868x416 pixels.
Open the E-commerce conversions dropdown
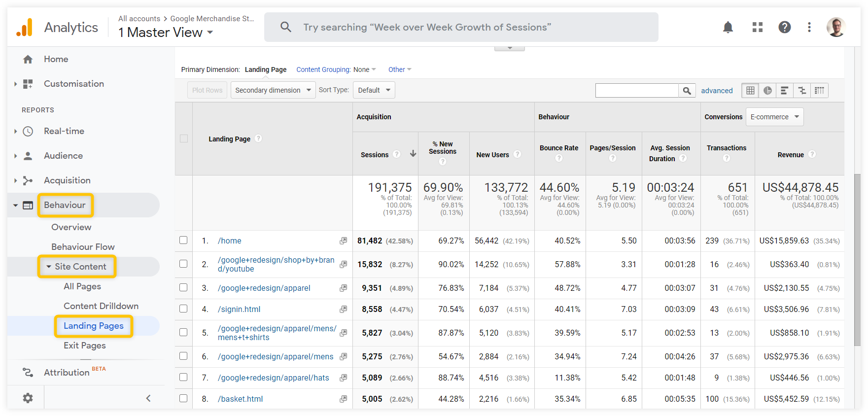click(x=774, y=117)
